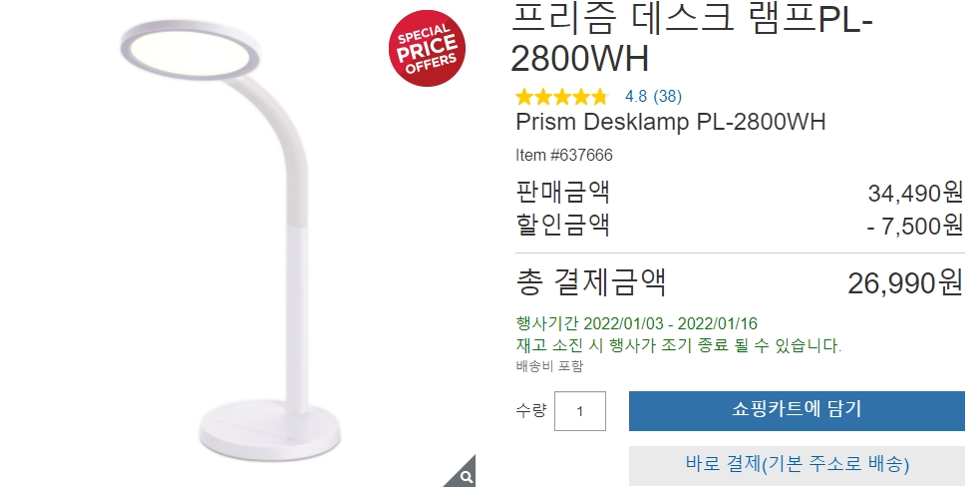Image resolution: width=980 pixels, height=489 pixels.
Task: Open the 4.8 (38) reviews link
Action: (x=653, y=96)
